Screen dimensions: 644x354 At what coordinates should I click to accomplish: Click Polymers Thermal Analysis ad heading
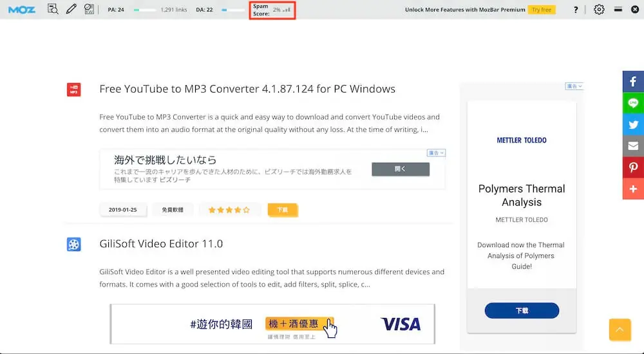[x=522, y=196]
